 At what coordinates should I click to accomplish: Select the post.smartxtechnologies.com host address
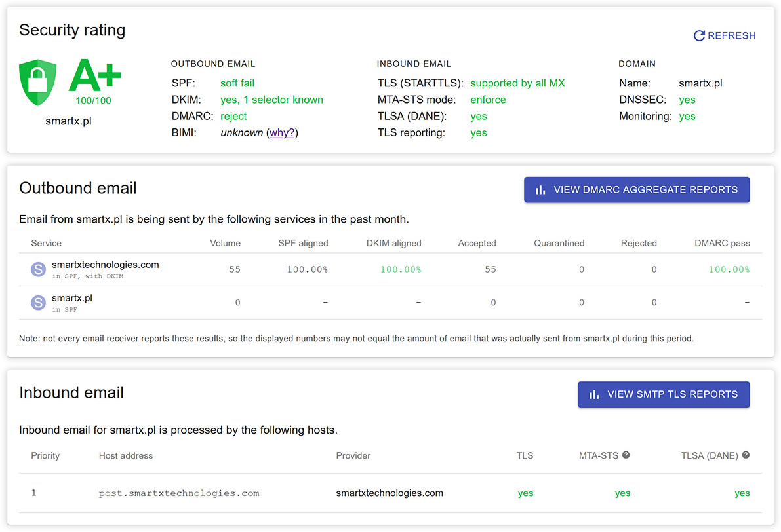coord(179,493)
